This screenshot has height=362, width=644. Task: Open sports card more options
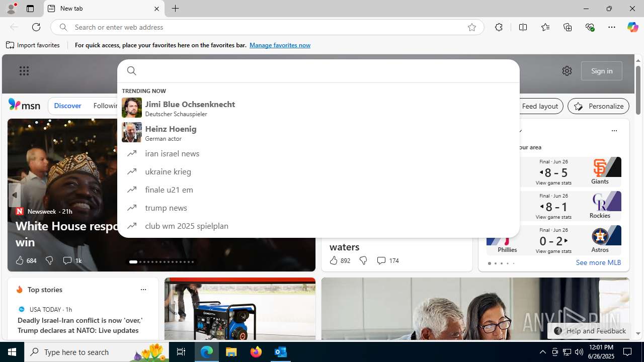614,131
